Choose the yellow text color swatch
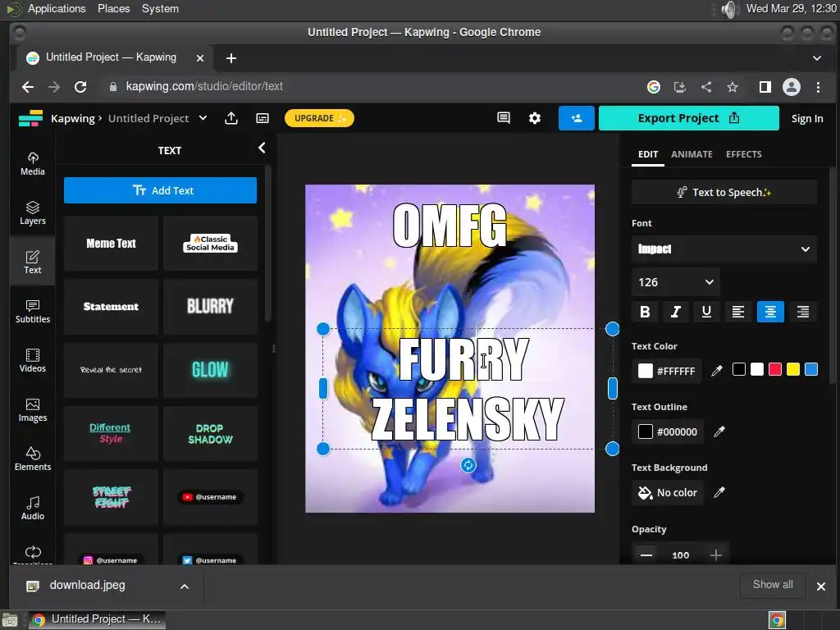The width and height of the screenshot is (840, 630). pyautogui.click(x=793, y=369)
